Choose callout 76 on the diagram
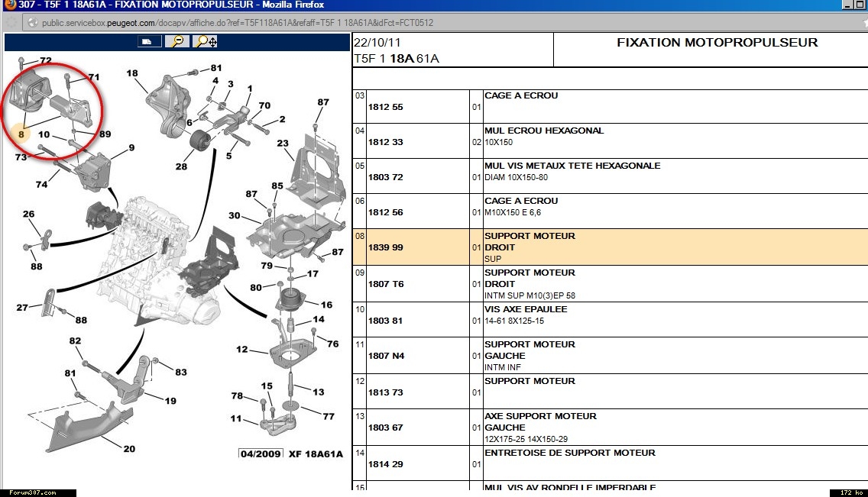This screenshot has height=497, width=868. (332, 344)
